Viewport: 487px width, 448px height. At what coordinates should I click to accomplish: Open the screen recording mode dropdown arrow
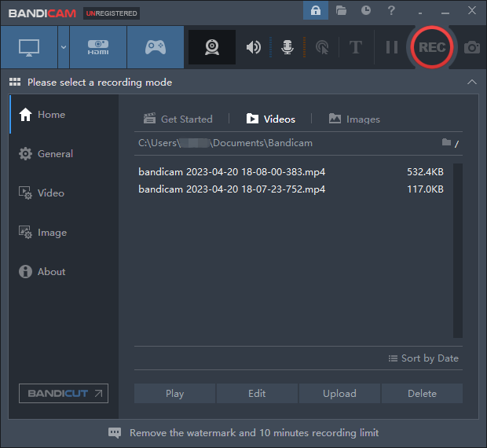pos(64,47)
